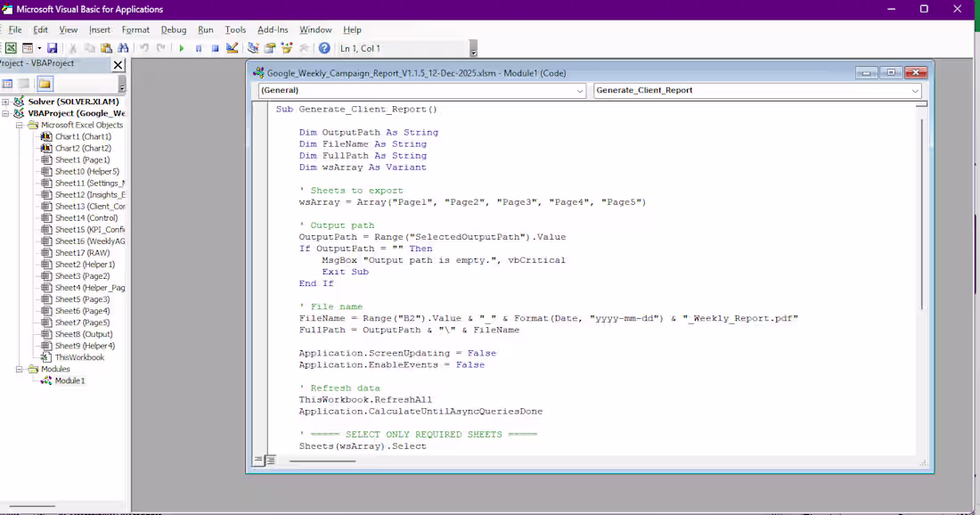This screenshot has height=515, width=980.
Task: Close the Project Explorer panel
Action: click(118, 64)
